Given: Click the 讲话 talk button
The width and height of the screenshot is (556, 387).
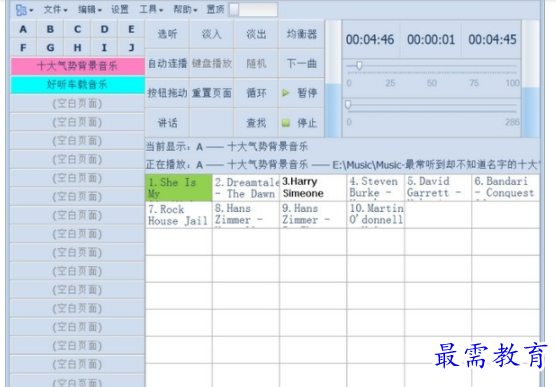Looking at the screenshot, I should pos(167,123).
